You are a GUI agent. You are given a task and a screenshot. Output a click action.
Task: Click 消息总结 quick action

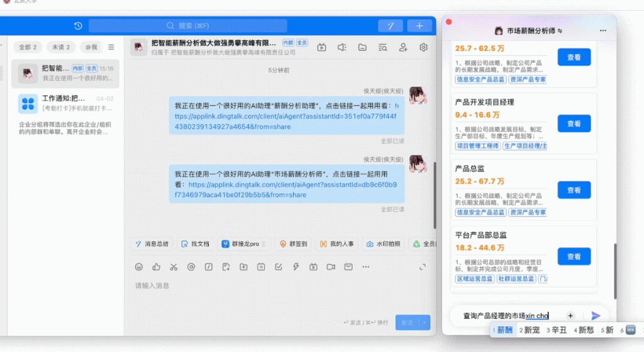(x=152, y=244)
